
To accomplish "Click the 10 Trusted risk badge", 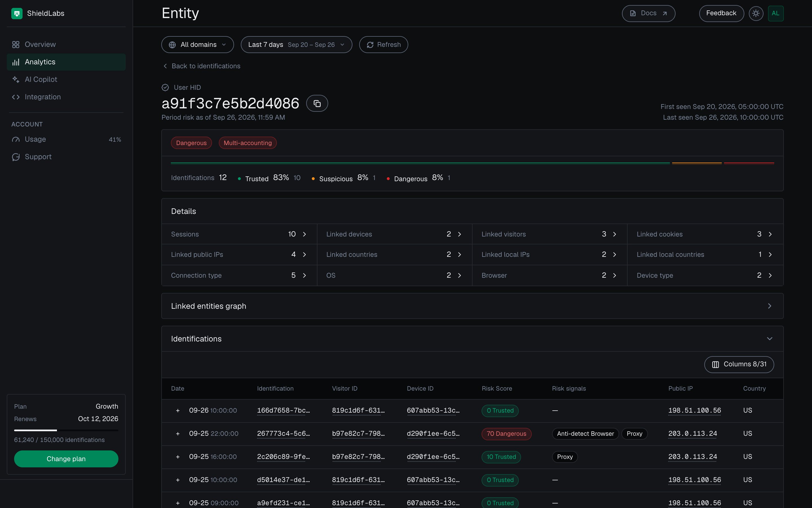I will 501,457.
